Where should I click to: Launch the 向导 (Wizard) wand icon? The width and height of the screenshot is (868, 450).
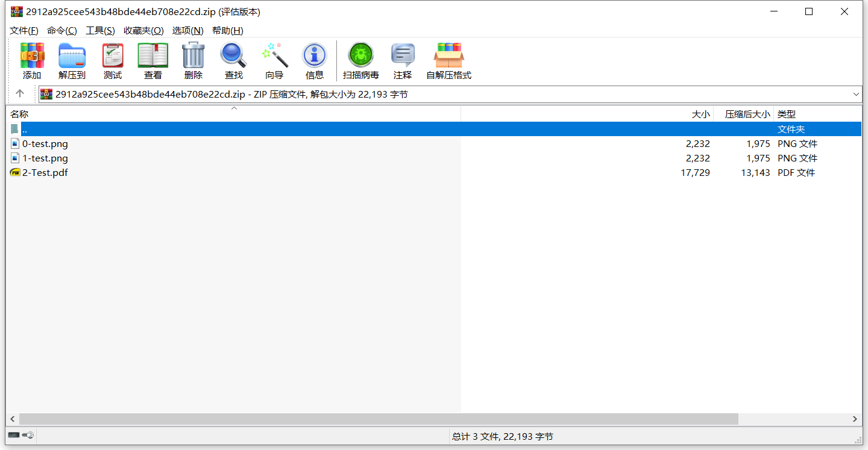pyautogui.click(x=274, y=61)
